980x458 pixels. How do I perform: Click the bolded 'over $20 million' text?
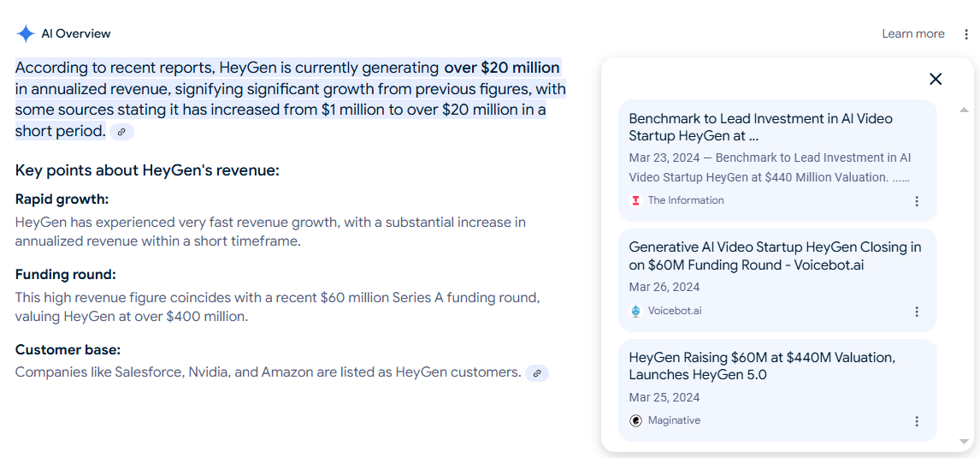[502, 67]
